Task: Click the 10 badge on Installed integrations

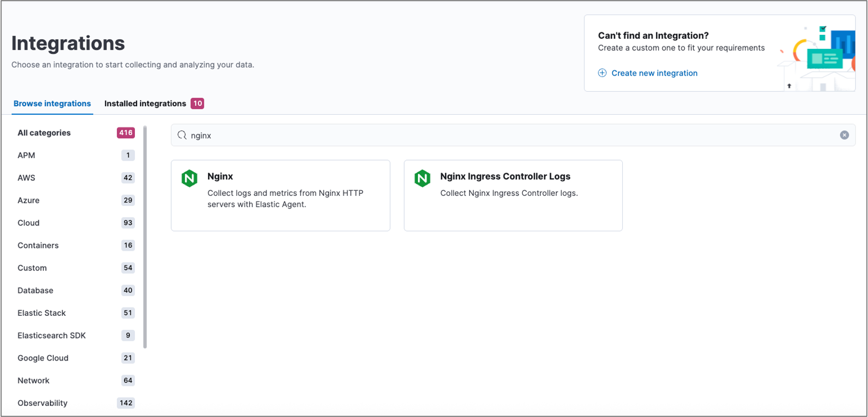Action: (x=197, y=103)
